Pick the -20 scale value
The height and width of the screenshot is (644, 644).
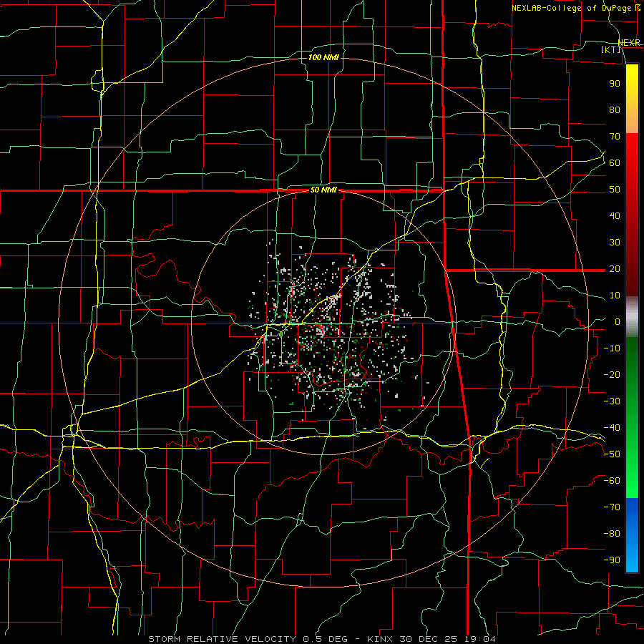612,374
